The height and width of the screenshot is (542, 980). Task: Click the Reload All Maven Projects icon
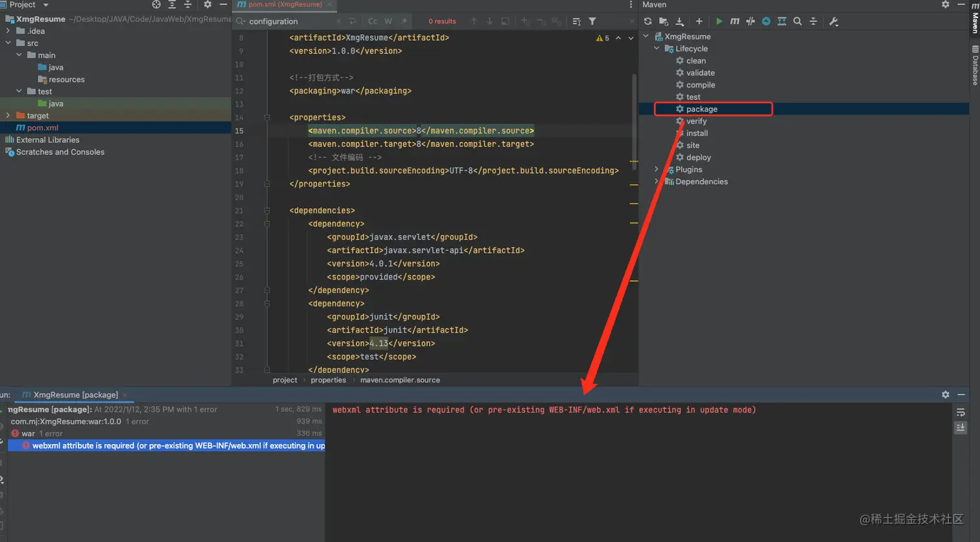coord(647,21)
